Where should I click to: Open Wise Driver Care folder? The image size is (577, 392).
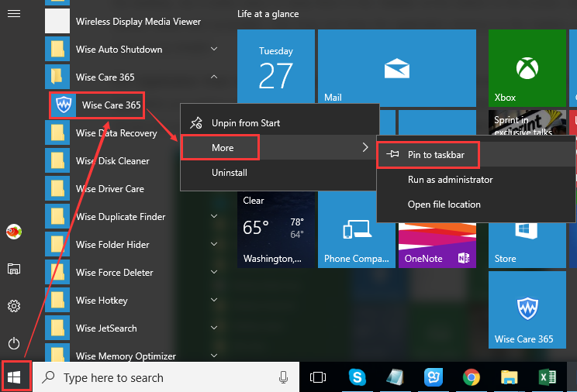133,189
